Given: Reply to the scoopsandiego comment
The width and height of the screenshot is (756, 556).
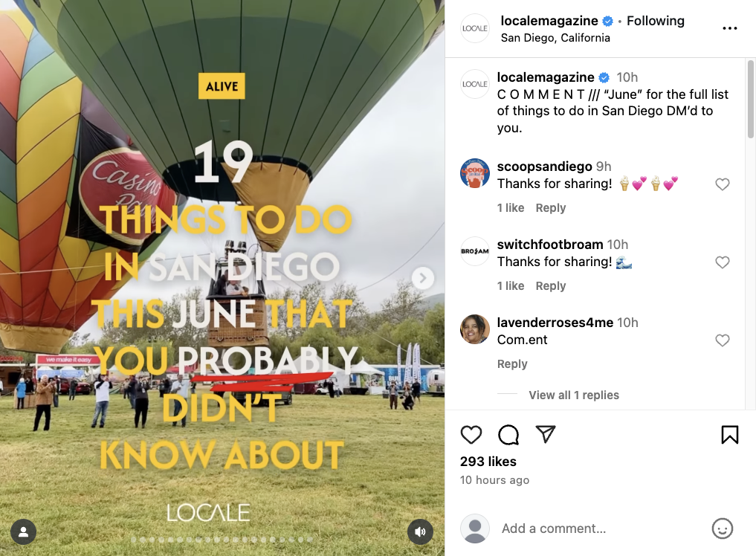Looking at the screenshot, I should [551, 208].
